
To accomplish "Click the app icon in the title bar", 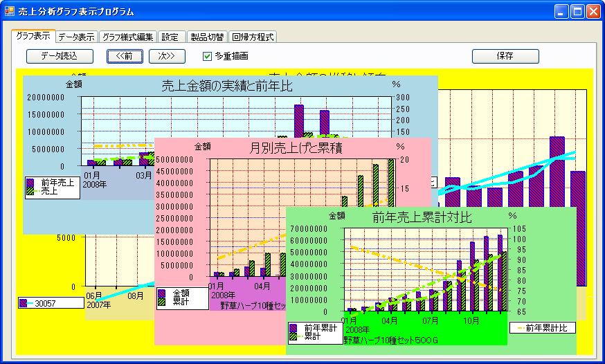I will click(9, 11).
